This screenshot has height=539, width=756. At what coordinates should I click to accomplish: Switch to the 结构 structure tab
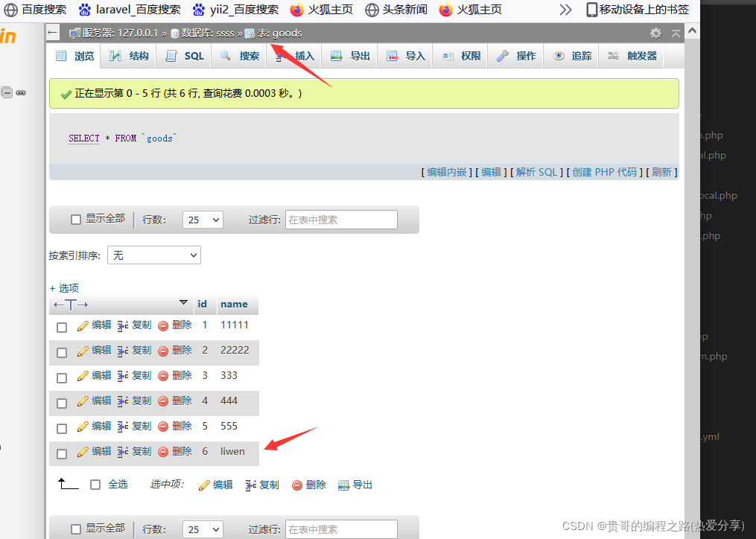(129, 56)
